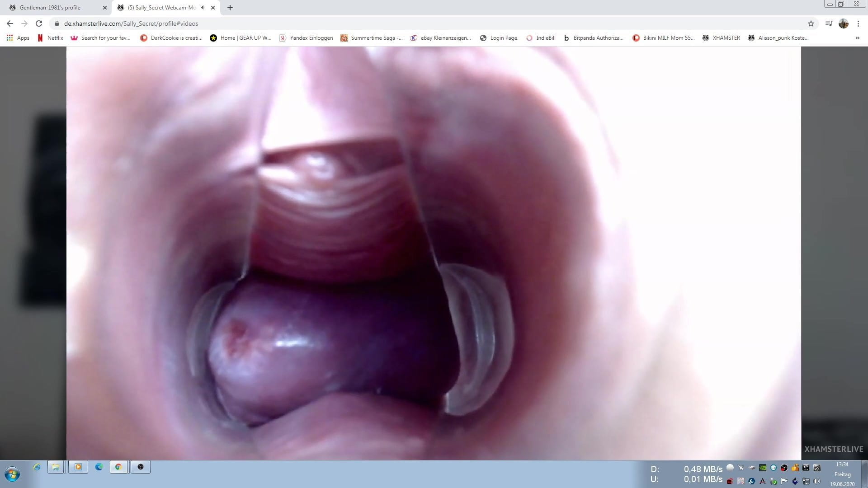The width and height of the screenshot is (868, 488).
Task: Switch to the Gentleman-1981's profile tab
Action: tap(50, 8)
